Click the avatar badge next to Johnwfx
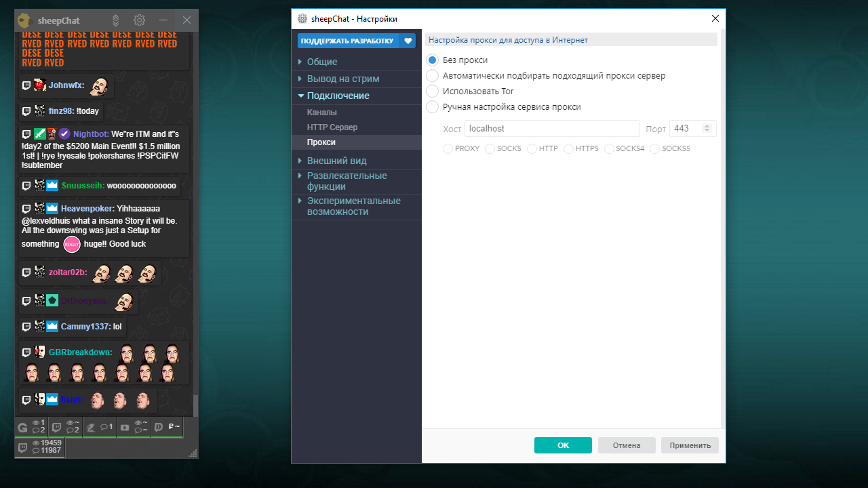 coord(40,85)
